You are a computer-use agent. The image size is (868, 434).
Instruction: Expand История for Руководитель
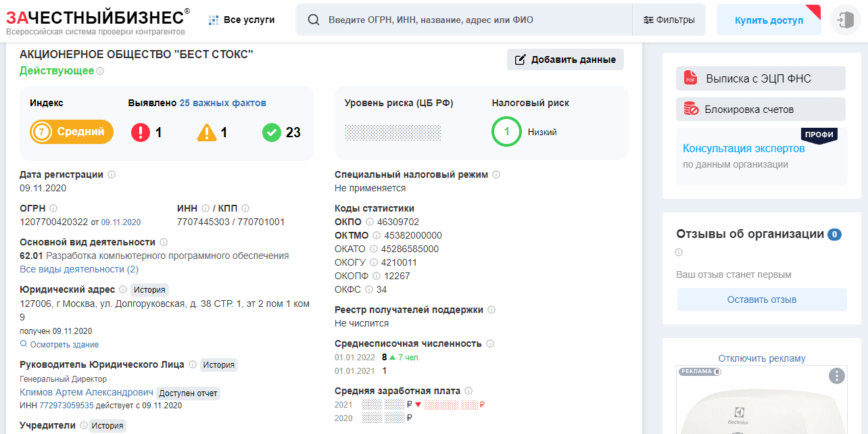tap(219, 364)
